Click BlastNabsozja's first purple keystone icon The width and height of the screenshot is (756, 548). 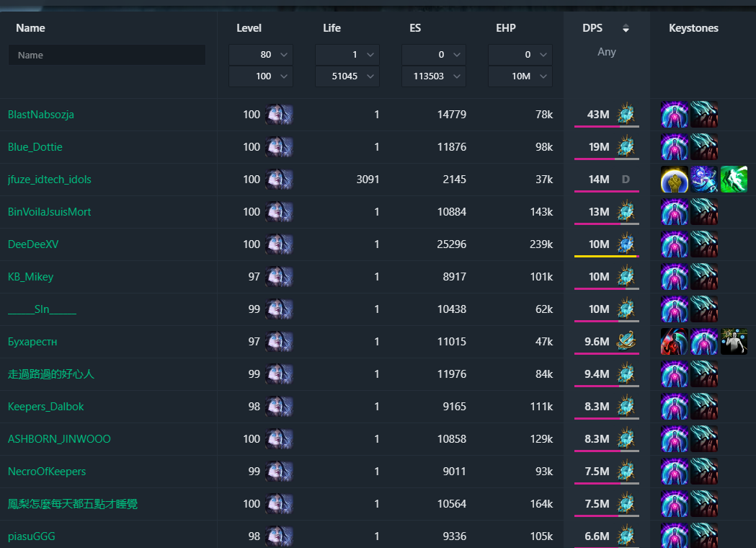[x=675, y=115]
